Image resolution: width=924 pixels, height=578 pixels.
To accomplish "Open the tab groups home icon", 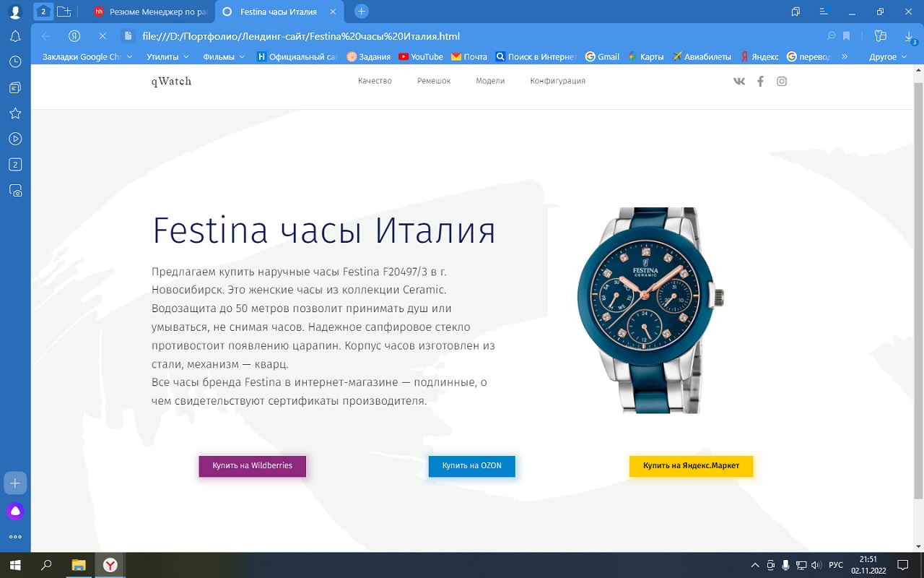I will click(43, 12).
